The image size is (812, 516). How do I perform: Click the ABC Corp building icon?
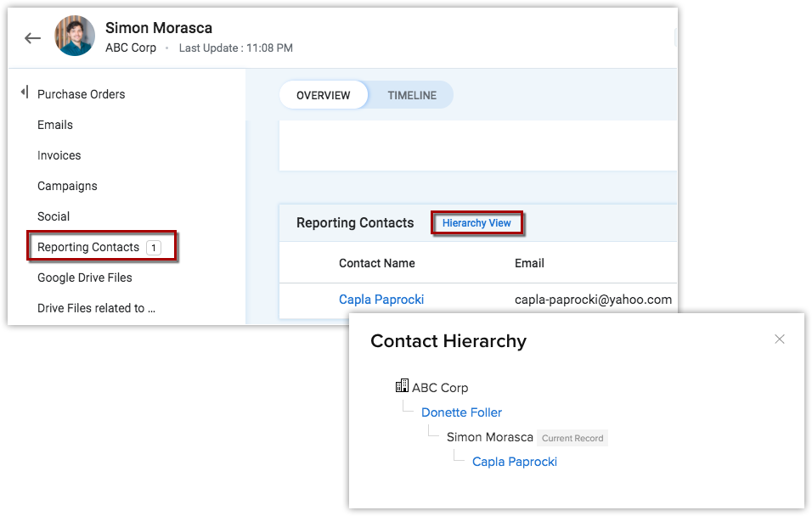pyautogui.click(x=402, y=387)
